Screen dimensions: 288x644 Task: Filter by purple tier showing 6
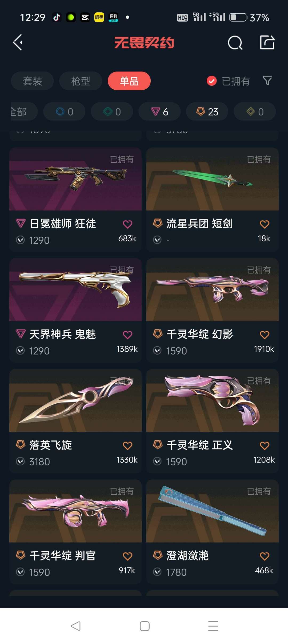tap(159, 112)
